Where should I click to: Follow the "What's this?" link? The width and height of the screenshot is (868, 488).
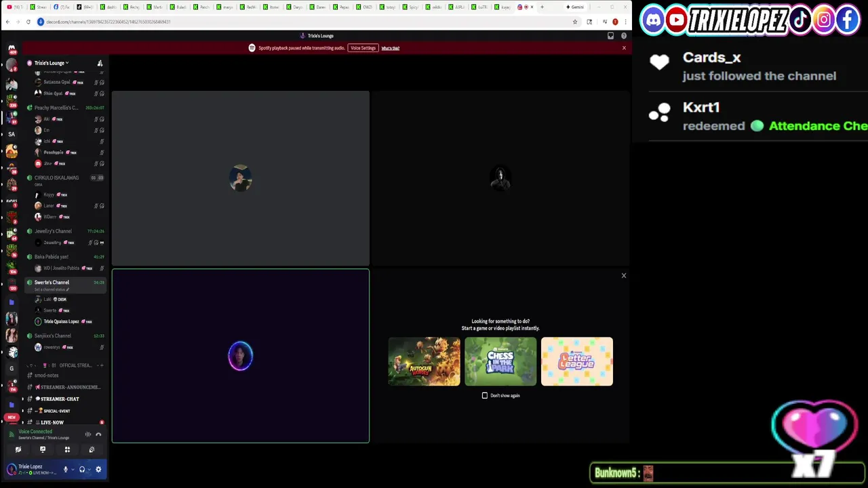pos(391,48)
